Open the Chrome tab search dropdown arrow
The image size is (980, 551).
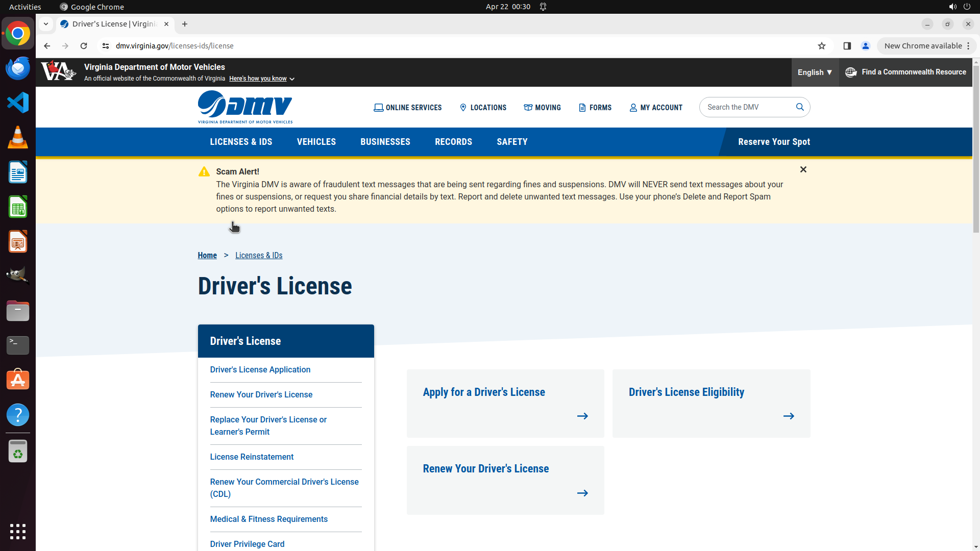tap(46, 24)
